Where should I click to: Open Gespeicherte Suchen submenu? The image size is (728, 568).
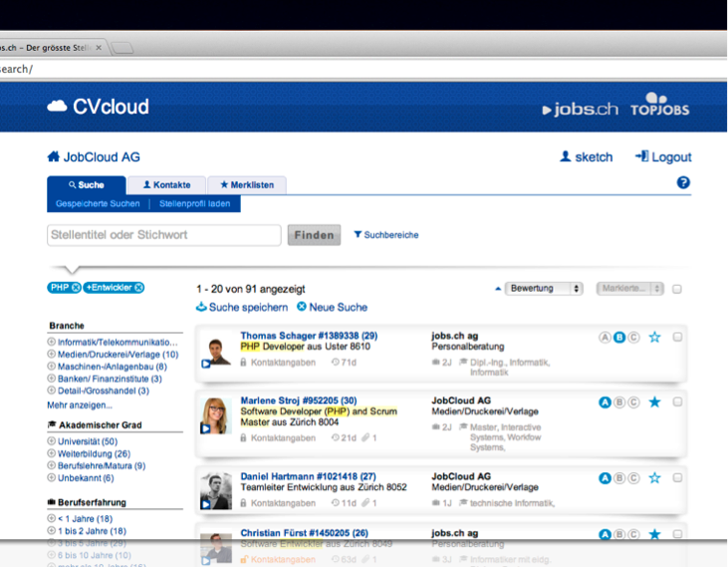[x=98, y=203]
